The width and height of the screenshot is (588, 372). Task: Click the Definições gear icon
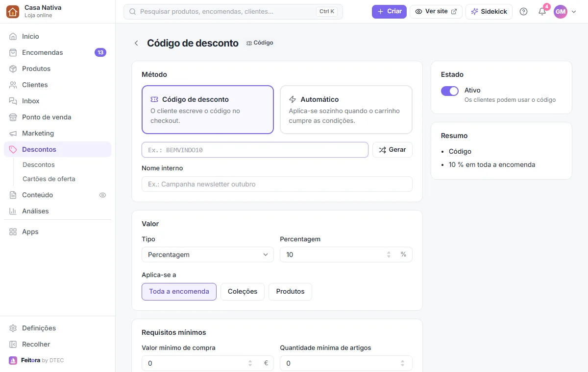(x=13, y=328)
